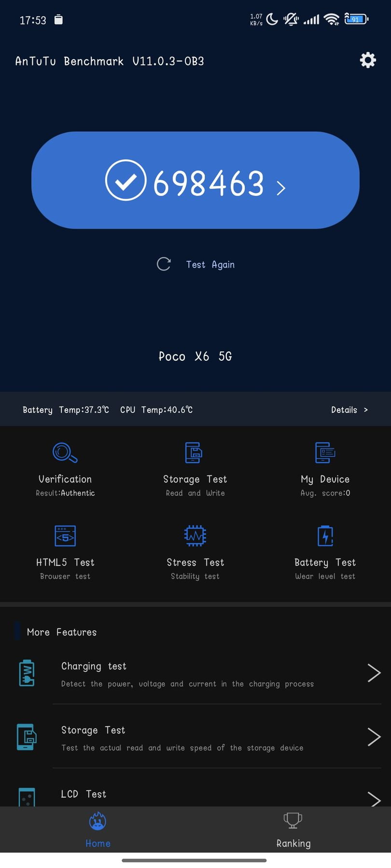This screenshot has width=391, height=868.
Task: Open Storage Test grid icon
Action: 194,453
